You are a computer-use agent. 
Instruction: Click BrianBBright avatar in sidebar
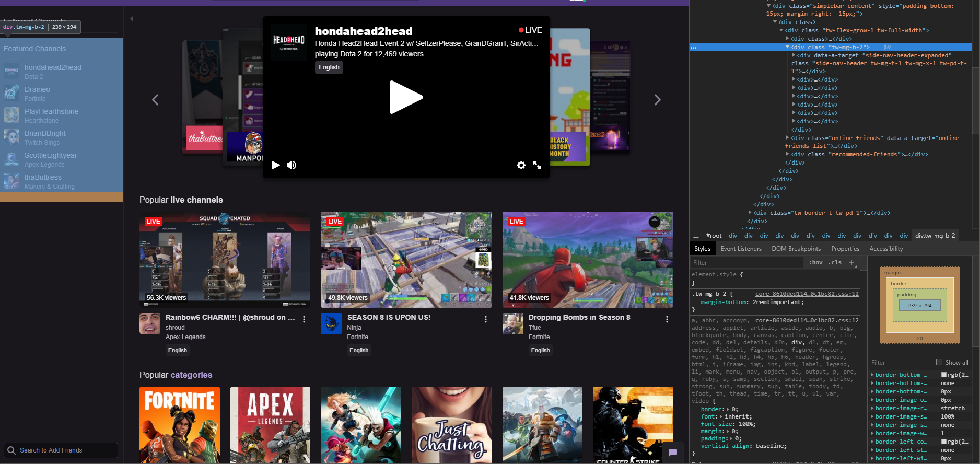pyautogui.click(x=11, y=137)
